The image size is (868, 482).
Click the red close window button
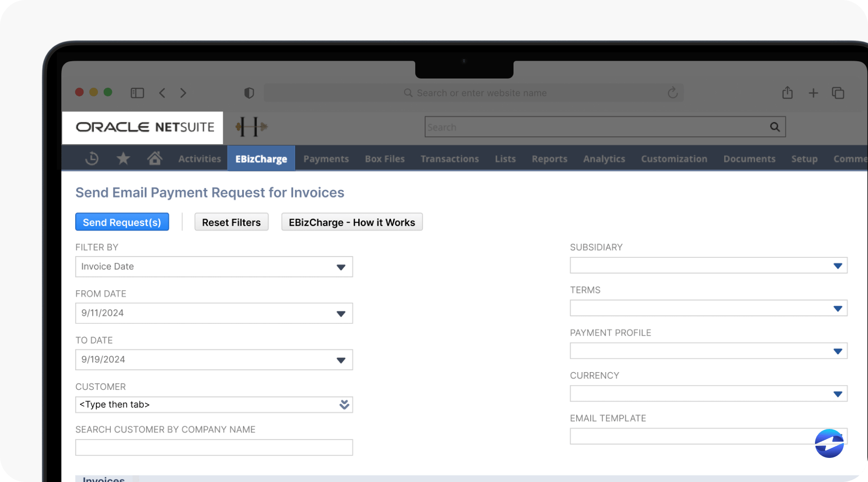pyautogui.click(x=80, y=92)
